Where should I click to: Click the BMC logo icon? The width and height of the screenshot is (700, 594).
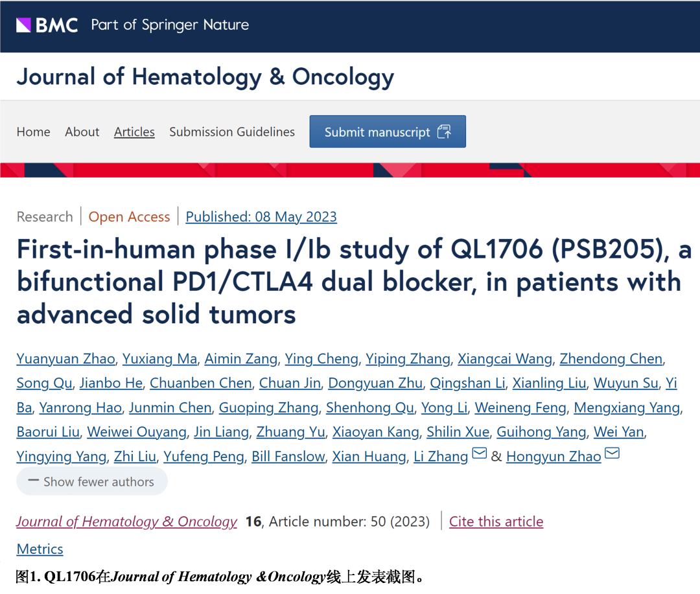23,25
